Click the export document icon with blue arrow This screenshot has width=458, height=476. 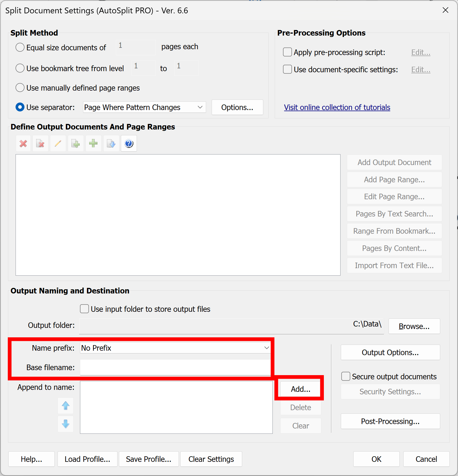point(111,143)
